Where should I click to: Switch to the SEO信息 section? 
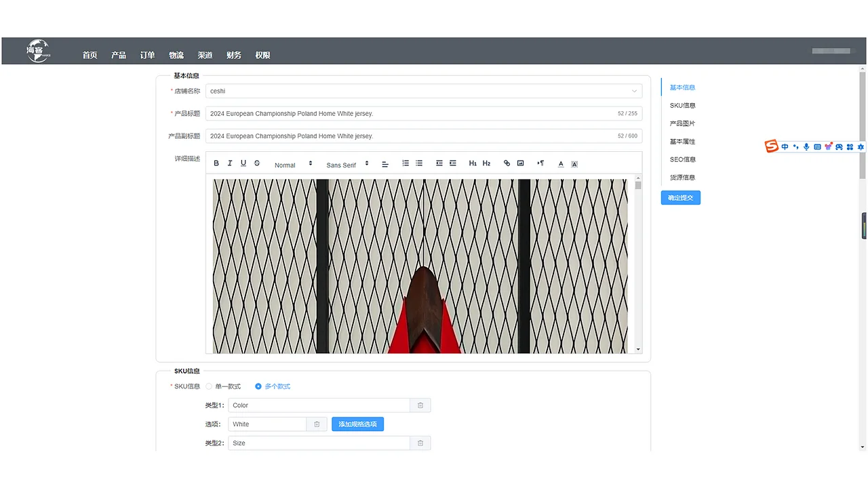(x=682, y=159)
